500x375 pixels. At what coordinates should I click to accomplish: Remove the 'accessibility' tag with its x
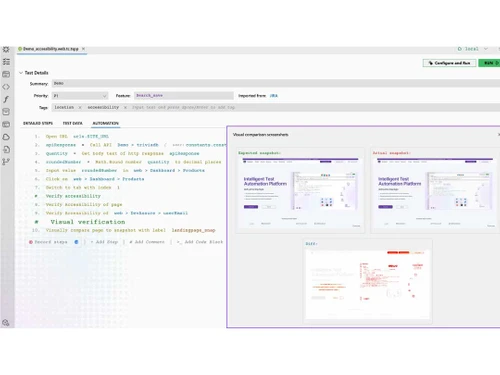(125, 107)
